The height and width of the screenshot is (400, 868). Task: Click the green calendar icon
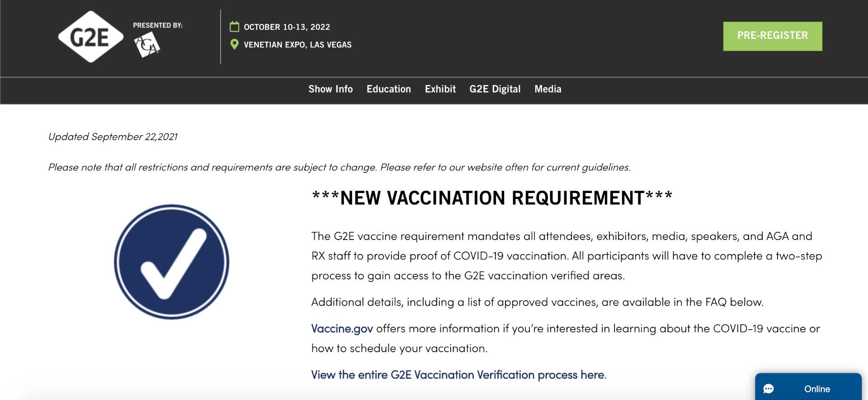point(234,27)
